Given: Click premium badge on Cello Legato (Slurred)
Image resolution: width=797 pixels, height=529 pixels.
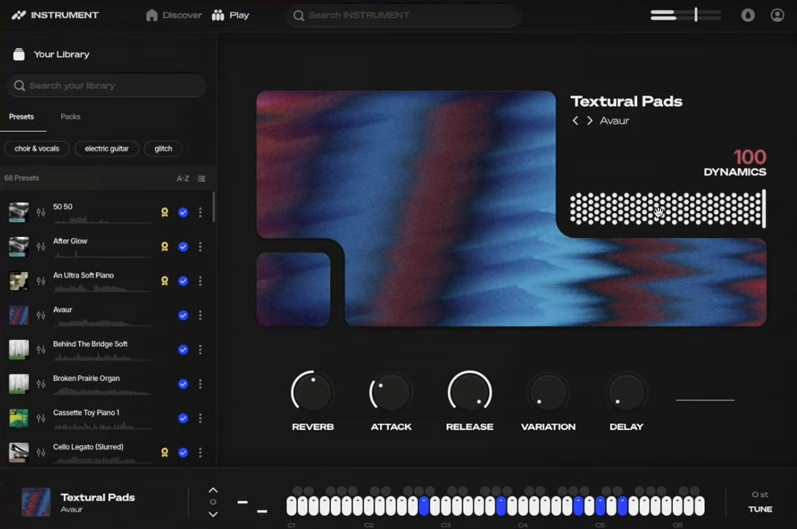Looking at the screenshot, I should click(165, 453).
